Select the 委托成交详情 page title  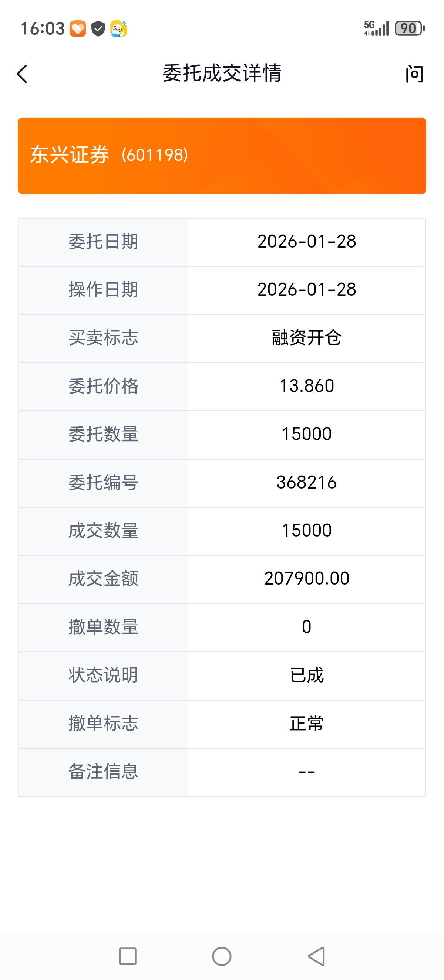tap(222, 73)
